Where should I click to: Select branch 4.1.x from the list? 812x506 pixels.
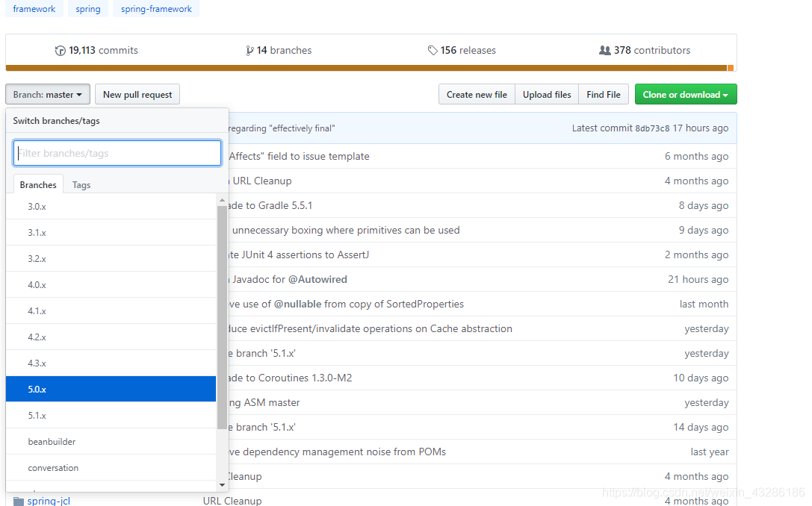click(x=111, y=311)
